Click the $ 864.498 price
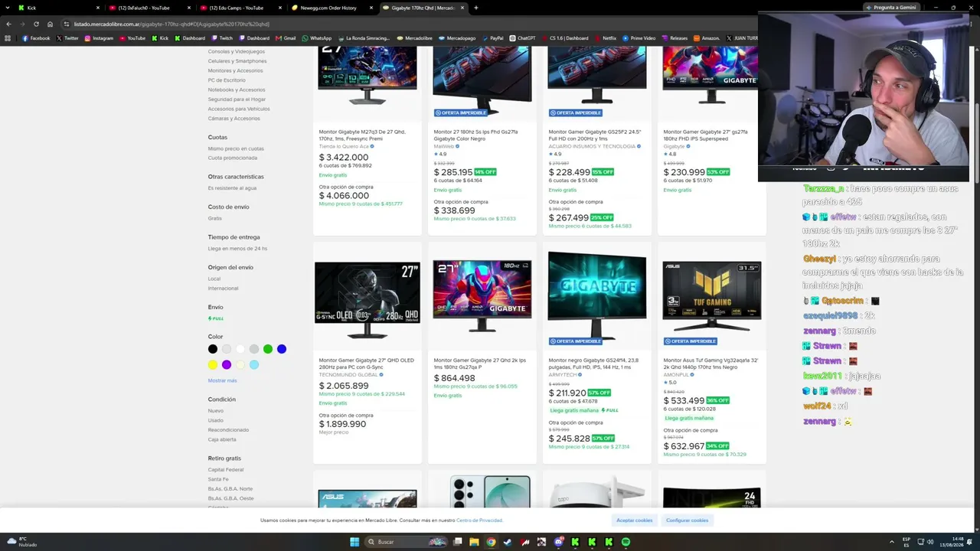Viewport: 980px width, 551px height. click(454, 378)
